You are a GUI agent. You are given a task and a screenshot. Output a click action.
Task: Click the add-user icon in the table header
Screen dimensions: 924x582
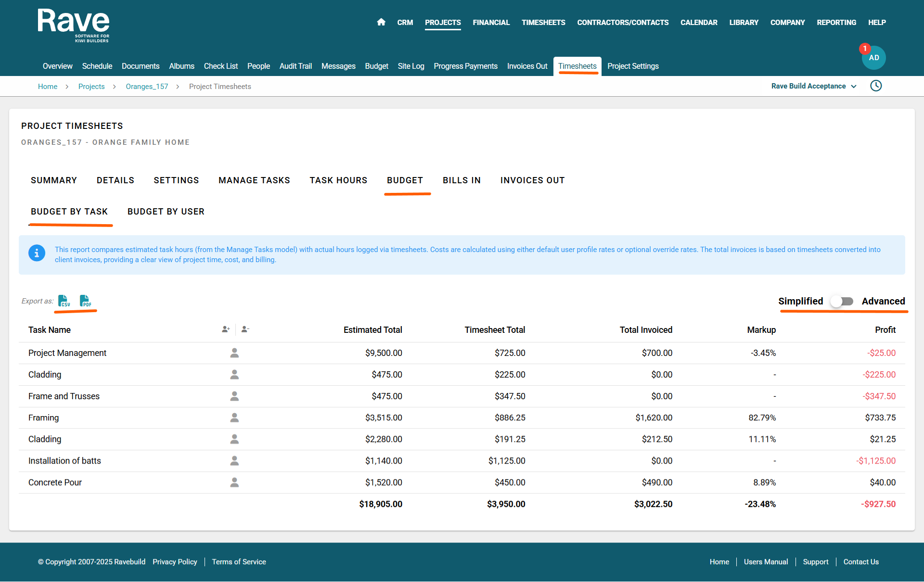point(226,329)
